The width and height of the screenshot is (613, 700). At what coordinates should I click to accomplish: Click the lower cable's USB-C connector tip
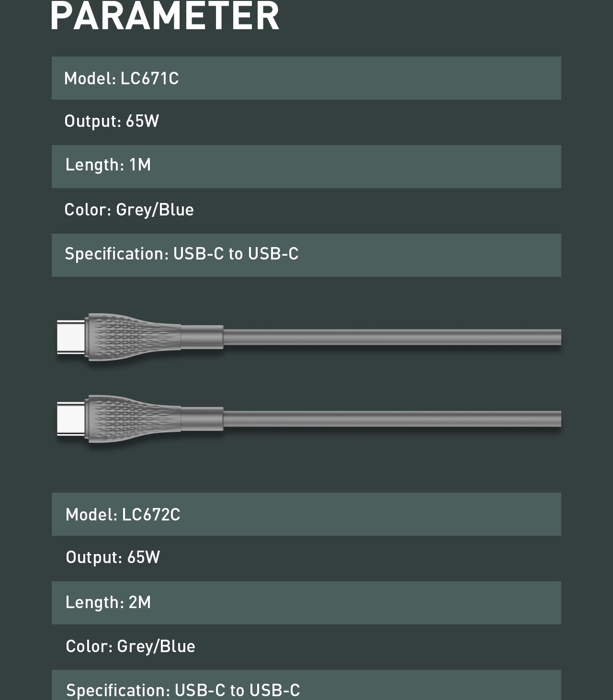[x=71, y=419]
